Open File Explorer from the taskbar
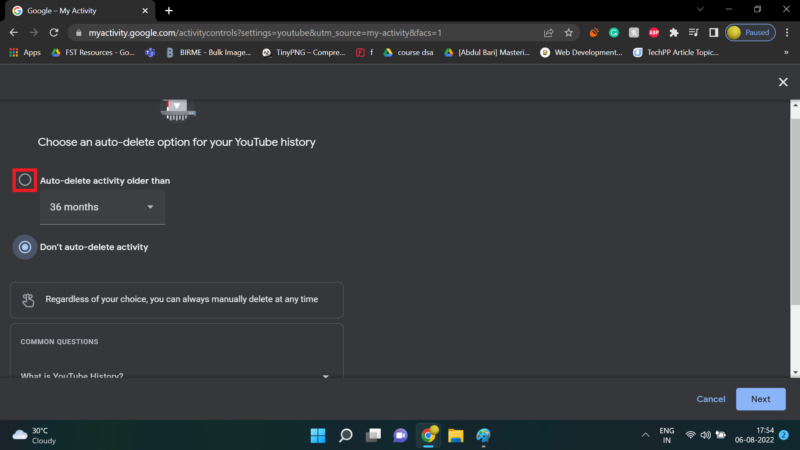The height and width of the screenshot is (450, 800). coord(456,435)
